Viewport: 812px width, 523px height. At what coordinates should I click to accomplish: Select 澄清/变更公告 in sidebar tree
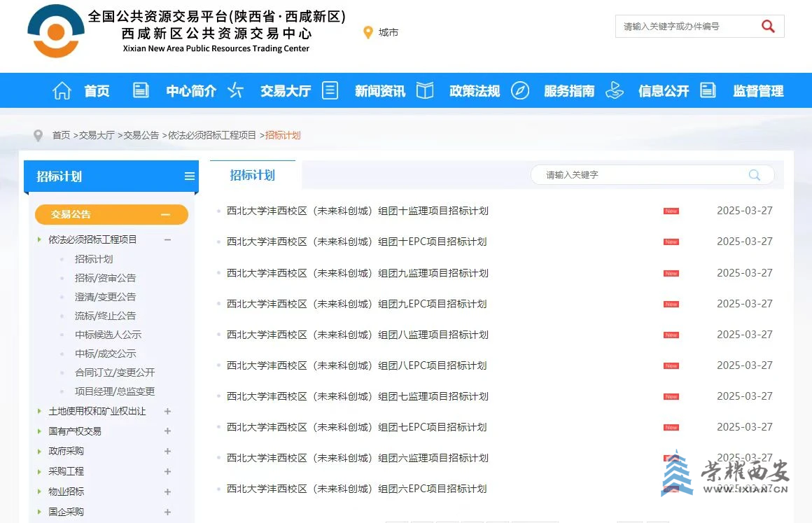(105, 297)
